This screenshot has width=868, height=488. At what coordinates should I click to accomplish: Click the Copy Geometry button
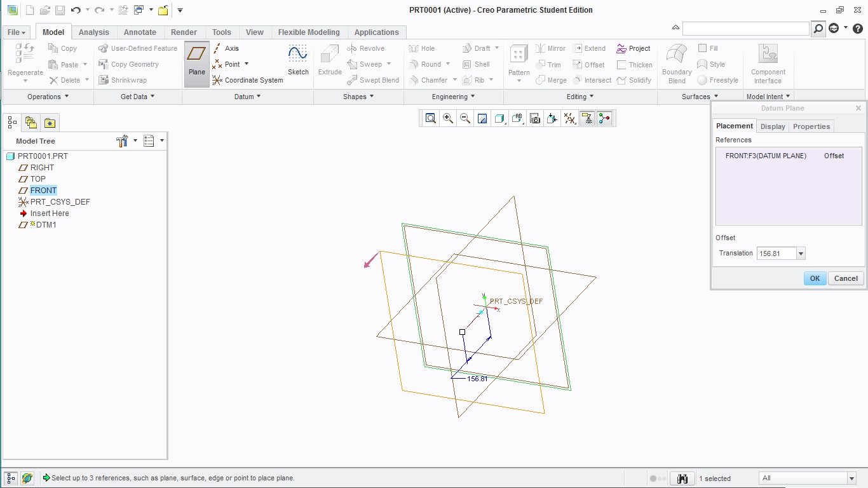[x=129, y=64]
